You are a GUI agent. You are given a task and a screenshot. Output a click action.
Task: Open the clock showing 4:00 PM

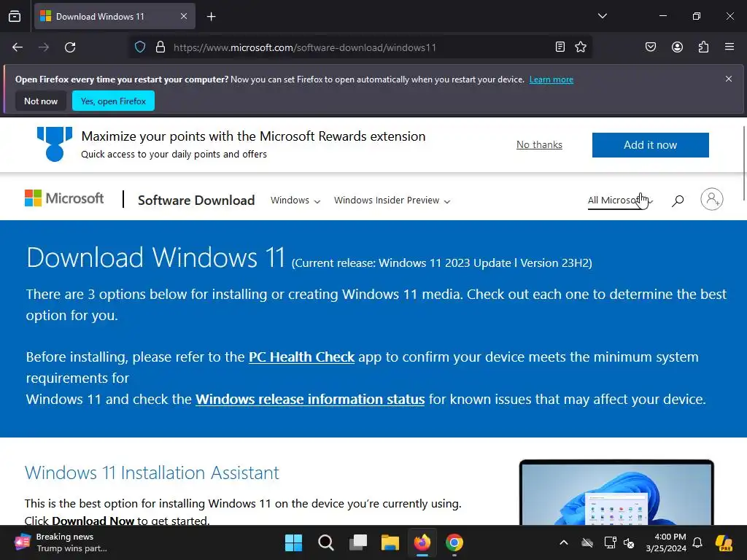point(666,542)
